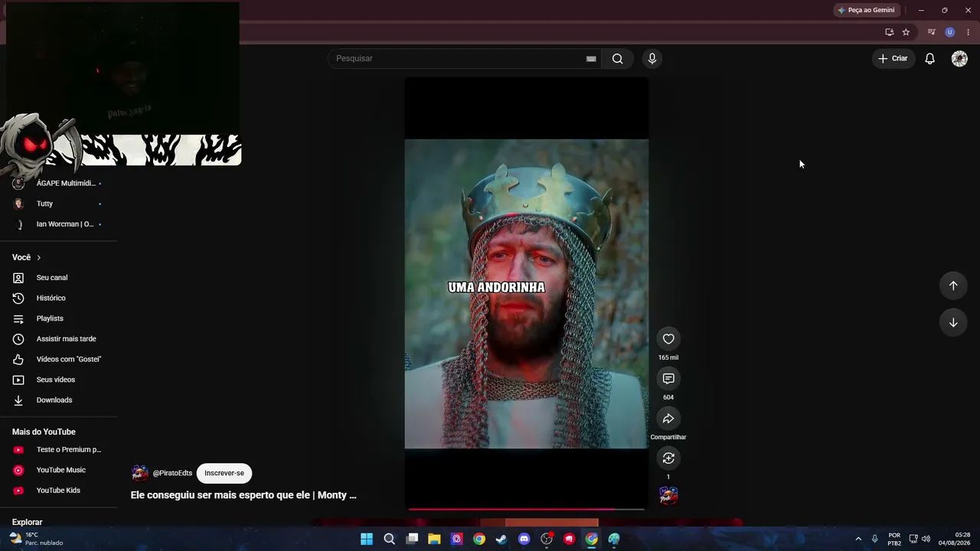
Task: Open Steam from the taskbar
Action: tap(501, 539)
